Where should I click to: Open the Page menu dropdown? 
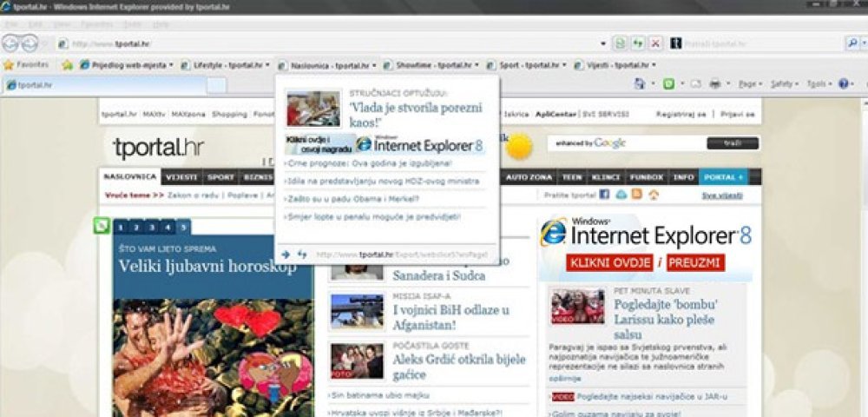750,84
